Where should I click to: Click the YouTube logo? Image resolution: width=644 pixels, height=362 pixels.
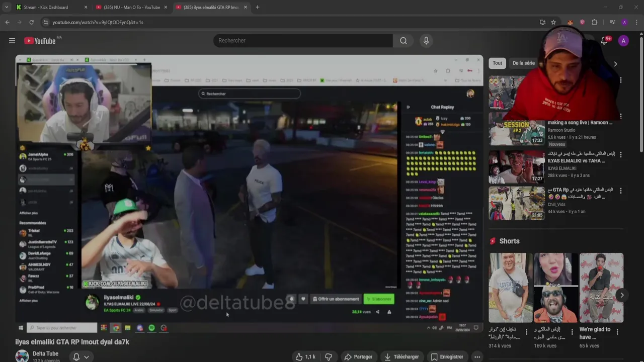tap(40, 41)
